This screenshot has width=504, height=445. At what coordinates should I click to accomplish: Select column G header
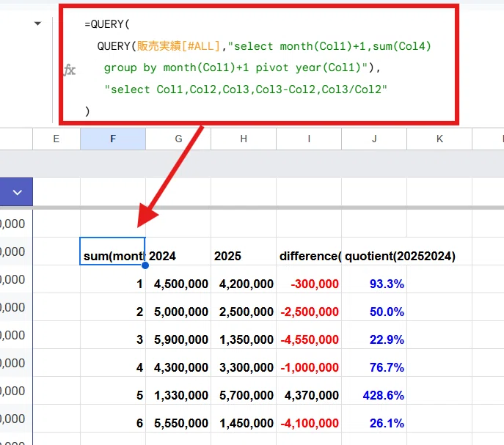pyautogui.click(x=178, y=139)
